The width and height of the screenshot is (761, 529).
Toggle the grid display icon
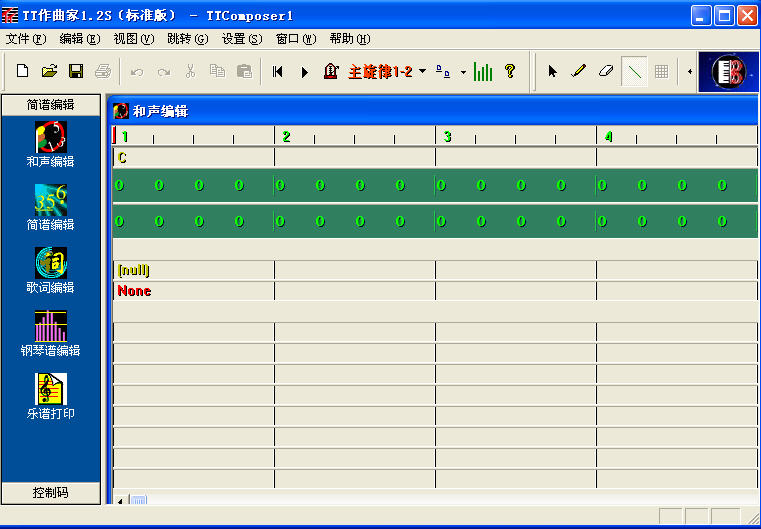(x=662, y=71)
